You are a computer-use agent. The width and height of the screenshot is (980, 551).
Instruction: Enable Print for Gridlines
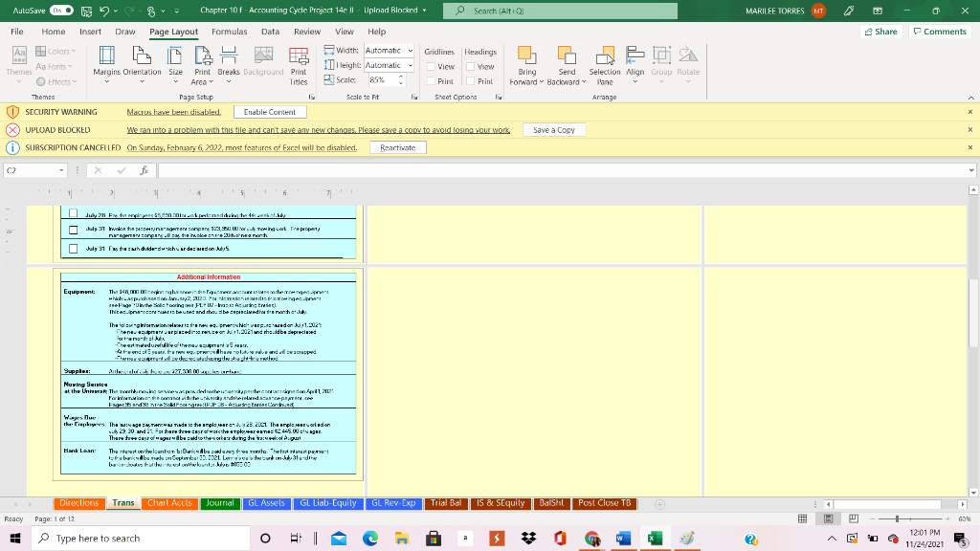click(x=430, y=81)
